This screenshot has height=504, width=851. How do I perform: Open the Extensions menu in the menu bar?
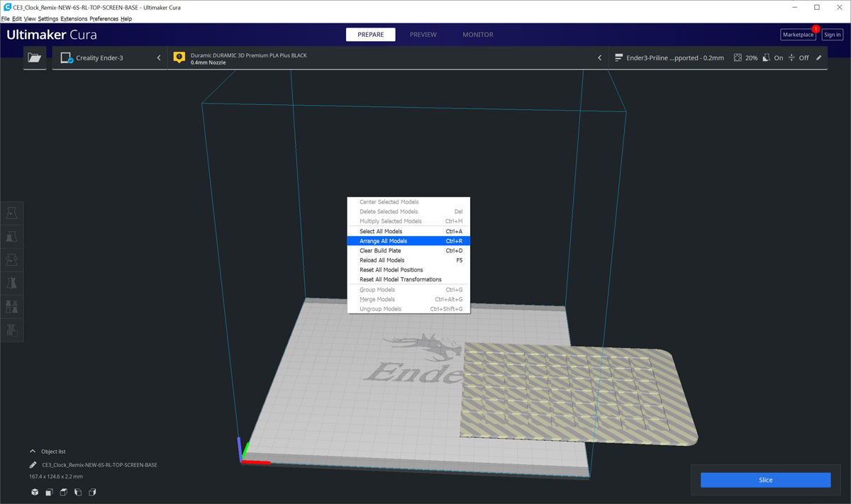(74, 18)
